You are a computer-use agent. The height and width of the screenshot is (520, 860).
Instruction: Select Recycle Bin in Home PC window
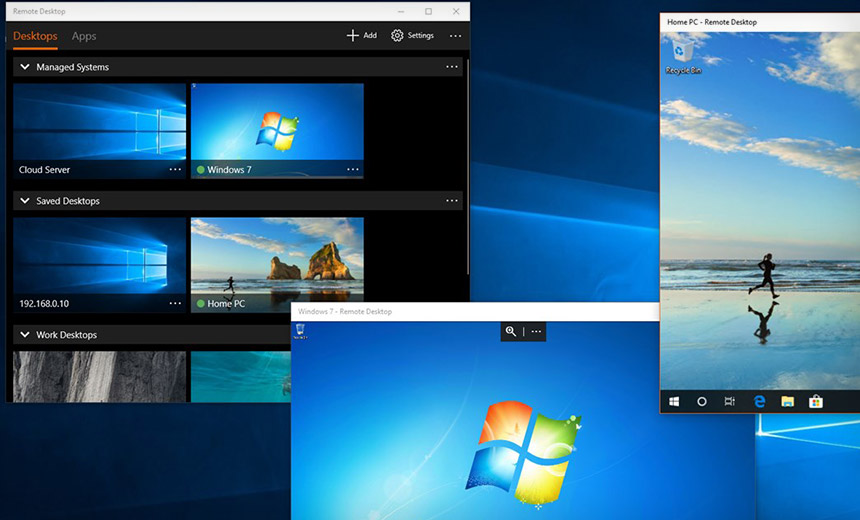tap(683, 58)
